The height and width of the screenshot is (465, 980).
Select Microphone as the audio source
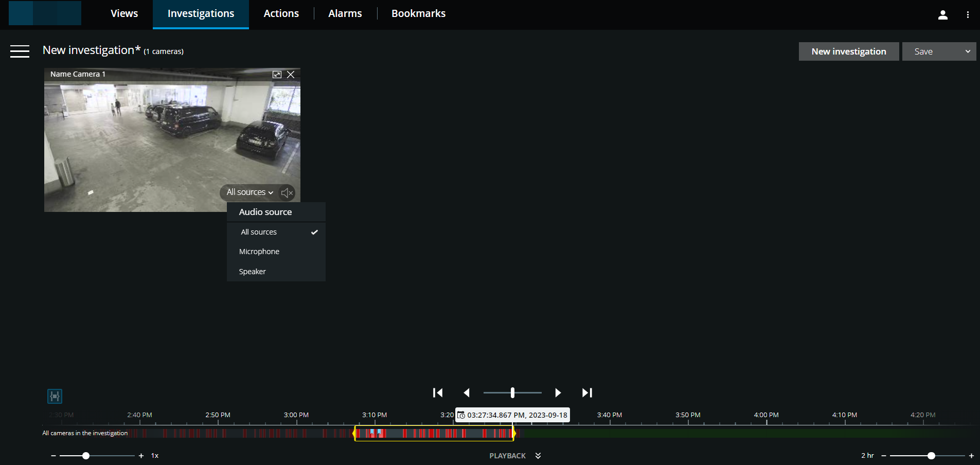(259, 252)
